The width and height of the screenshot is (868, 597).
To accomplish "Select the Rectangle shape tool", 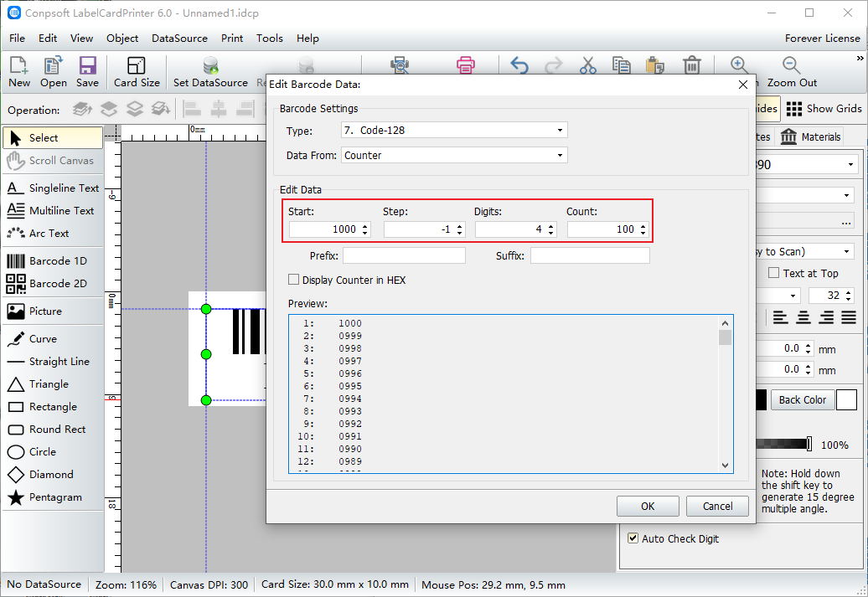I will tap(53, 407).
